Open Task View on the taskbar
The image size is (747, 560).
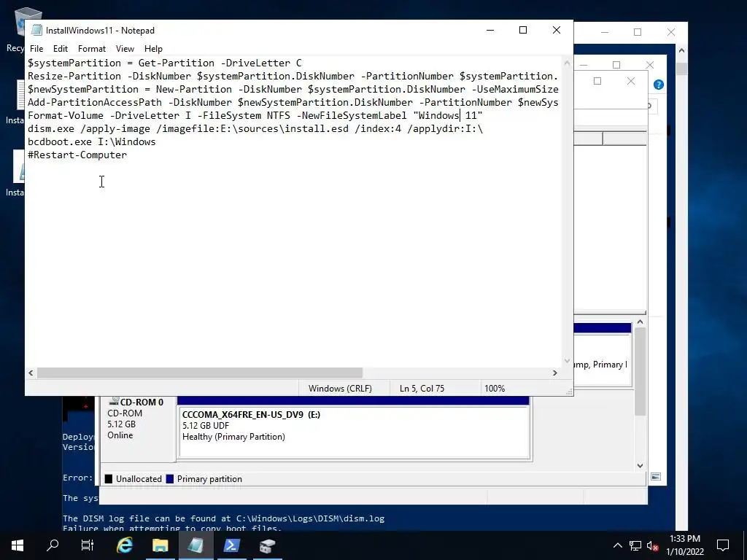coord(88,545)
